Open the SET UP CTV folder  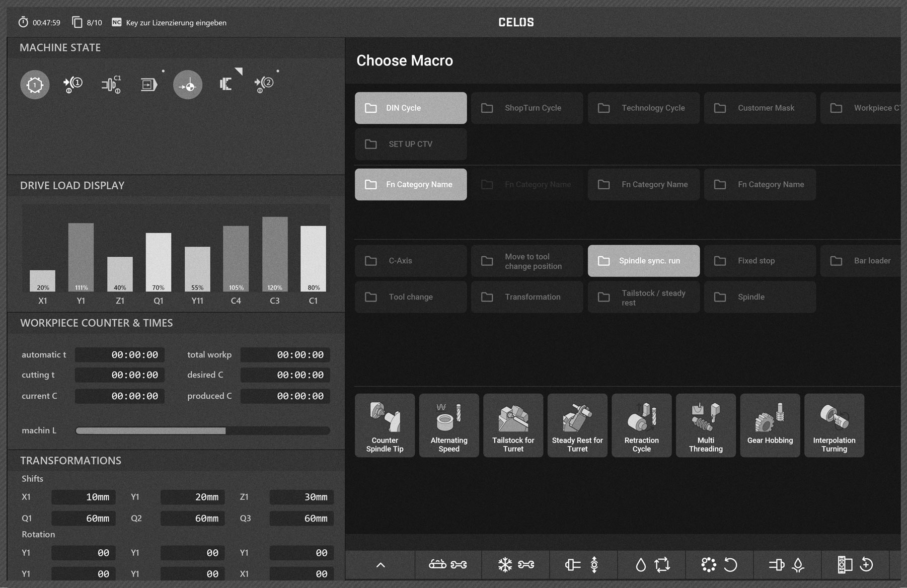click(x=411, y=144)
